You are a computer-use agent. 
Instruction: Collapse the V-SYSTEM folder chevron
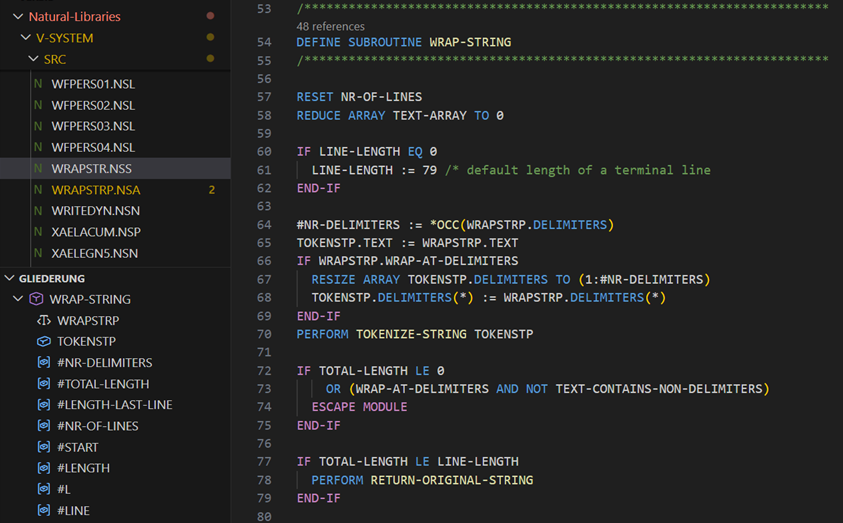[x=25, y=38]
